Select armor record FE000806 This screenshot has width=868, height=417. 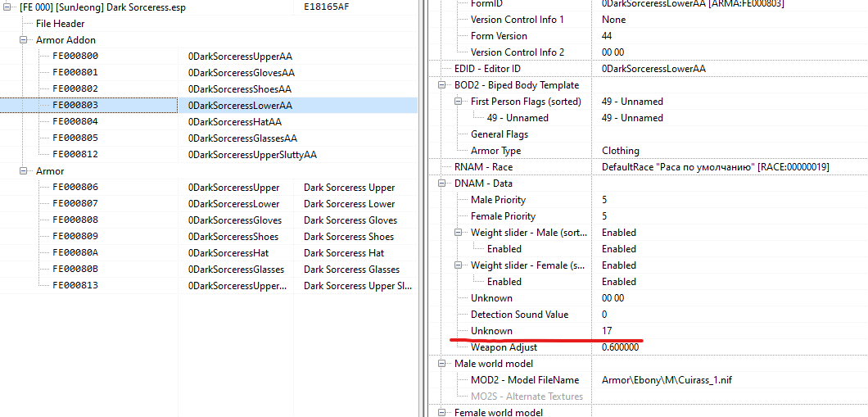click(x=75, y=187)
